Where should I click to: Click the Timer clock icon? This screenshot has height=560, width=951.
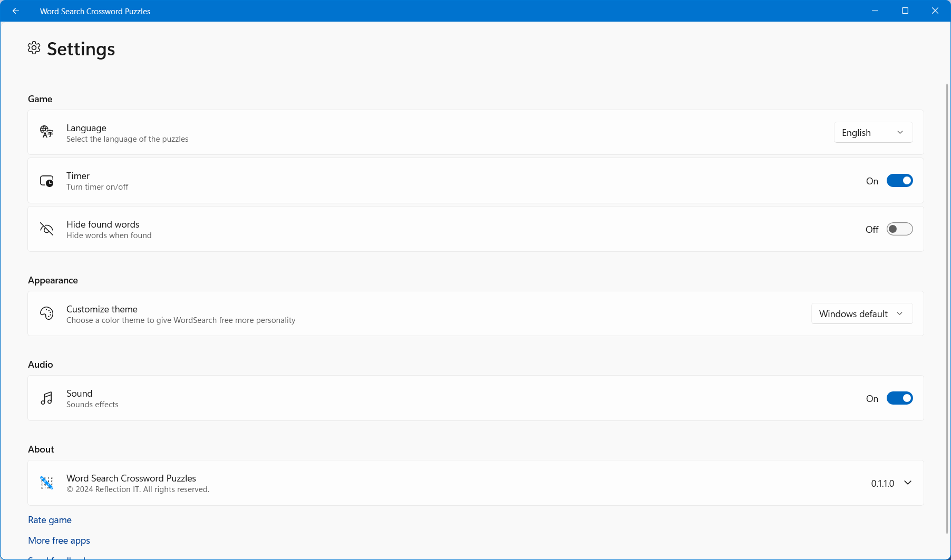[x=46, y=180]
